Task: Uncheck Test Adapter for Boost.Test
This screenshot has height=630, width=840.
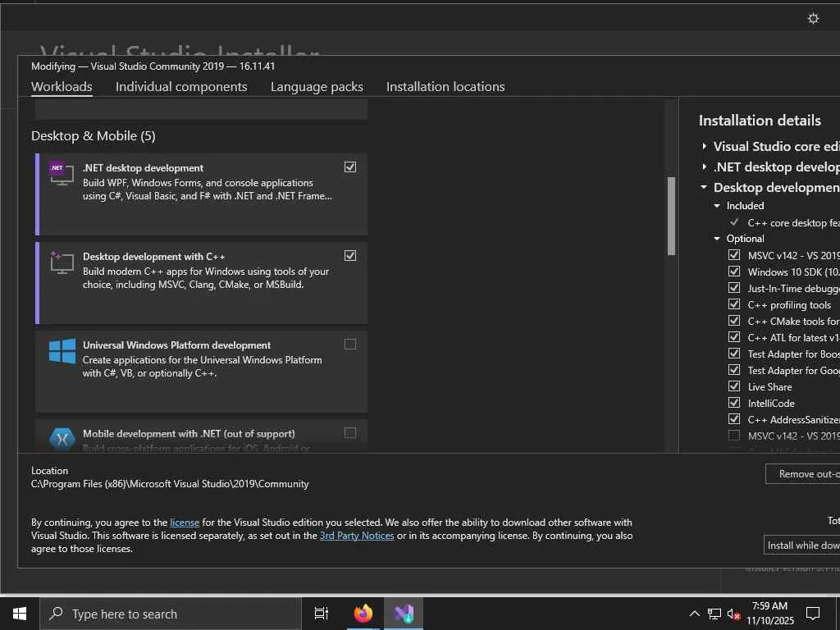Action: click(x=734, y=354)
